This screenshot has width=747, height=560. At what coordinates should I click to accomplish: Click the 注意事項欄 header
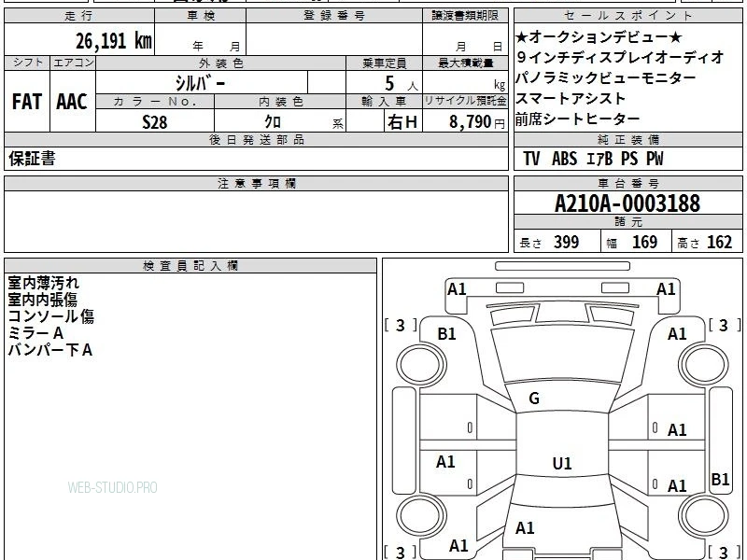point(256,183)
